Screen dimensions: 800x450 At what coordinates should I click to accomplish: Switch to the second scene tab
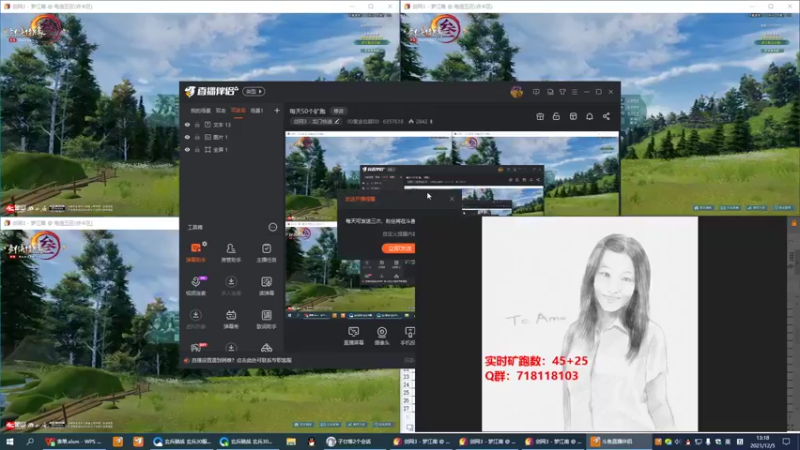click(220, 111)
